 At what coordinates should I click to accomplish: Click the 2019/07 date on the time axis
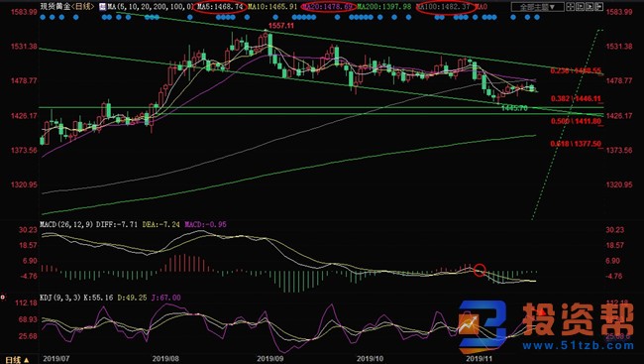(x=55, y=359)
